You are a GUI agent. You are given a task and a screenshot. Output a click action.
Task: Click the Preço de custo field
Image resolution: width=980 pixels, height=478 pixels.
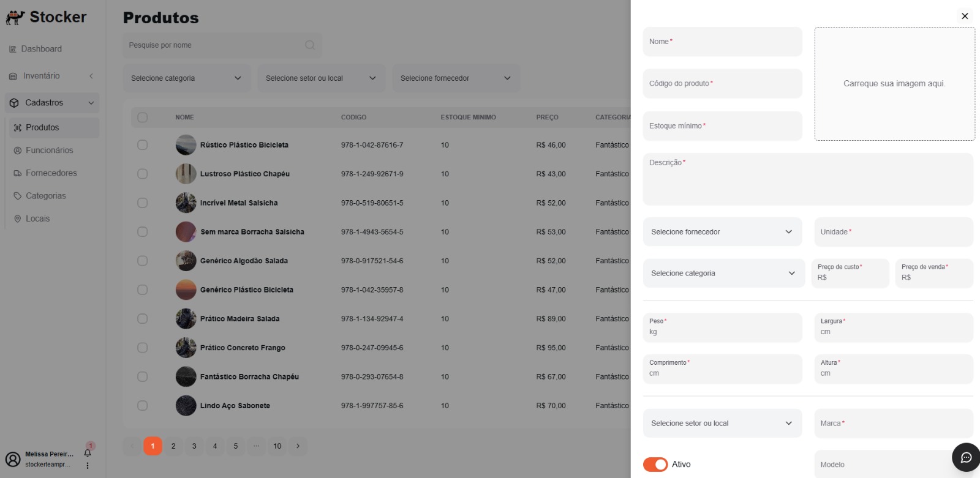click(850, 274)
